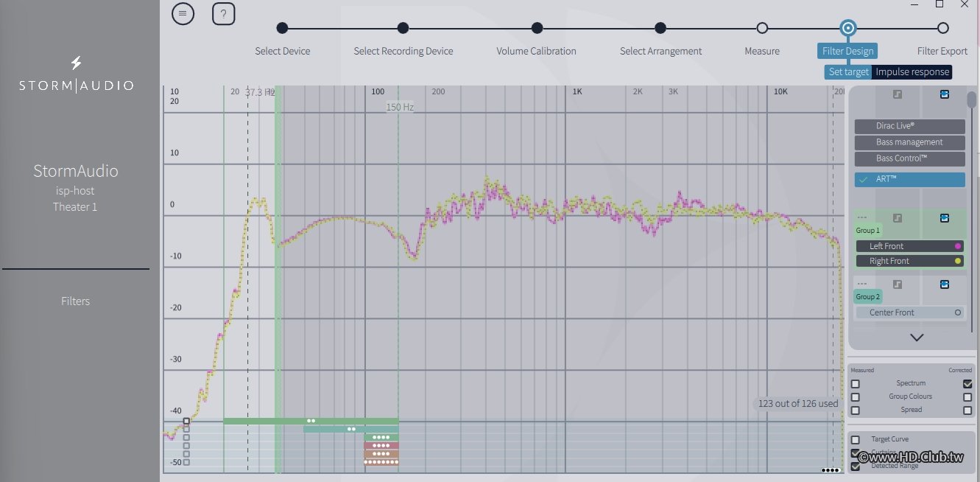Click the 150 Hz marker label
This screenshot has height=482, width=980.
(400, 107)
